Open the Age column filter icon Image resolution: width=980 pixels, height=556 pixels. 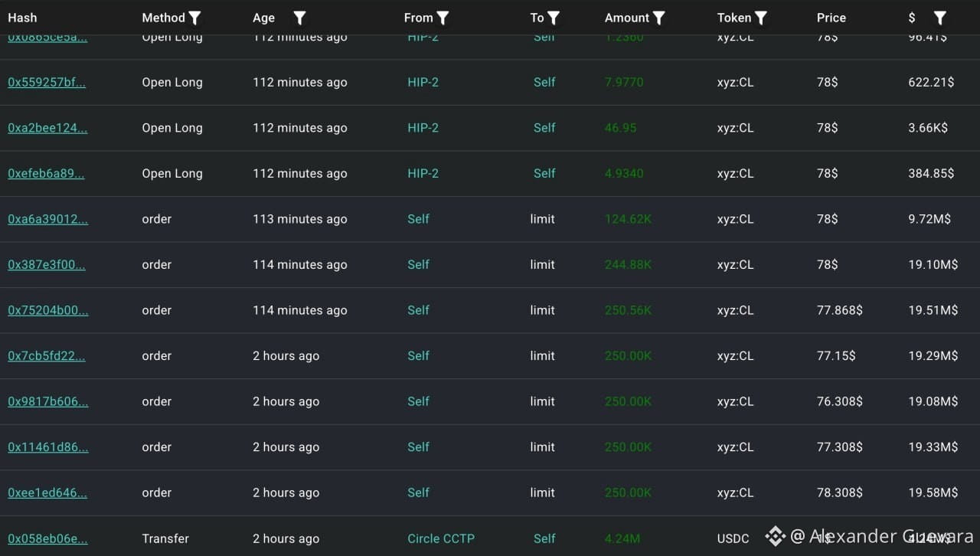(x=300, y=18)
